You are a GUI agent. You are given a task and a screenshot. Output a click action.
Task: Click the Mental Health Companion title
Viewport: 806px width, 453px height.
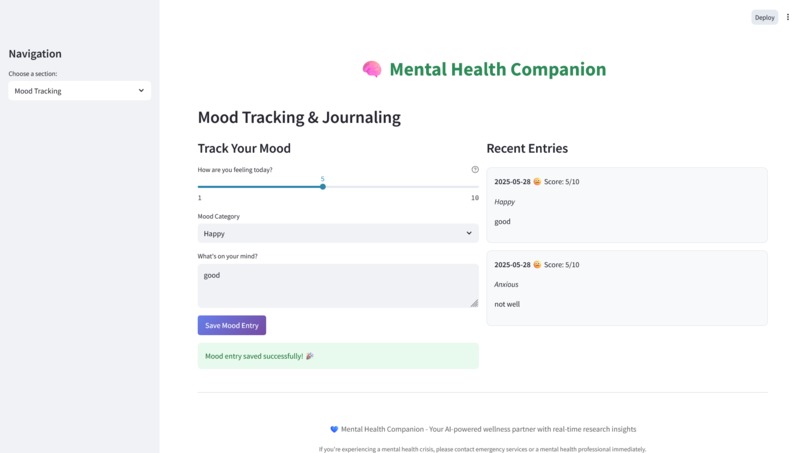point(498,69)
